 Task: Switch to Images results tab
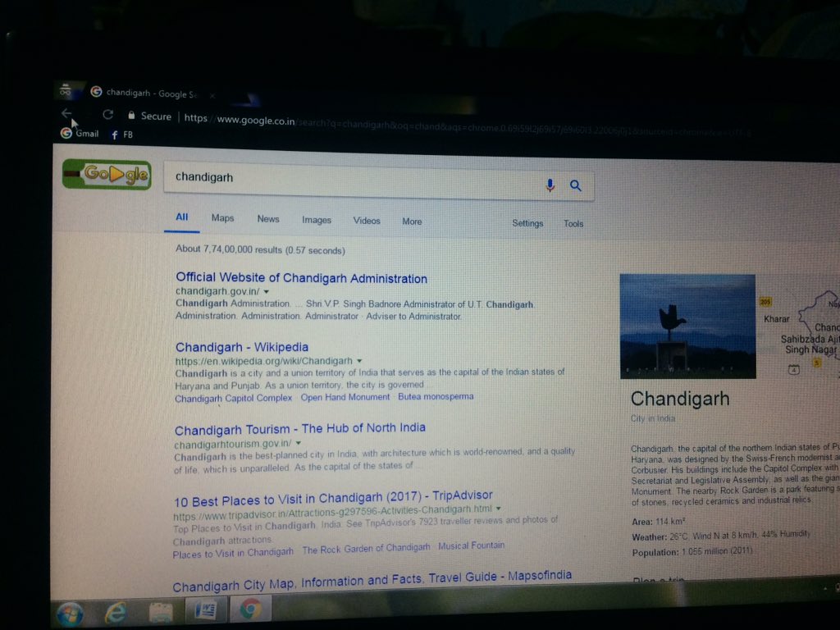tap(316, 220)
